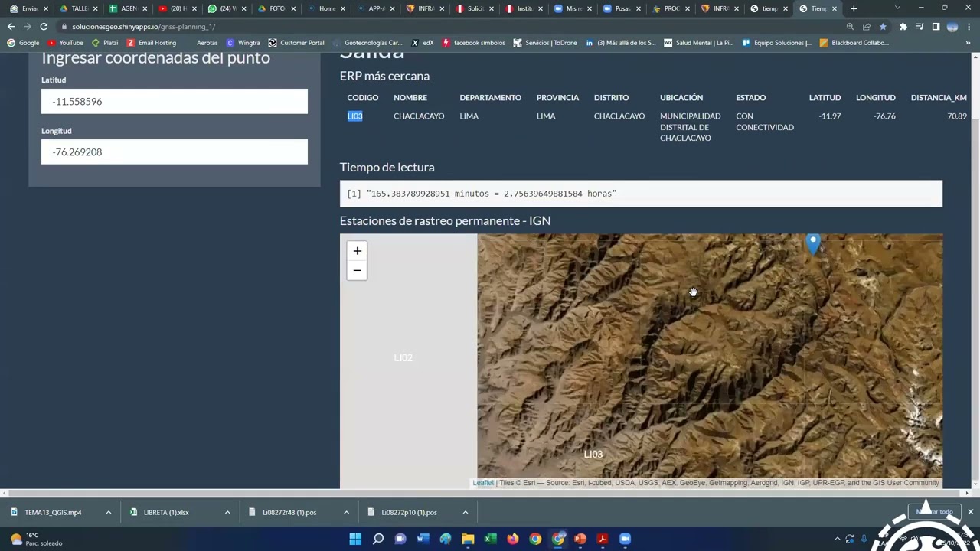Open a new browser tab

pyautogui.click(x=854, y=8)
